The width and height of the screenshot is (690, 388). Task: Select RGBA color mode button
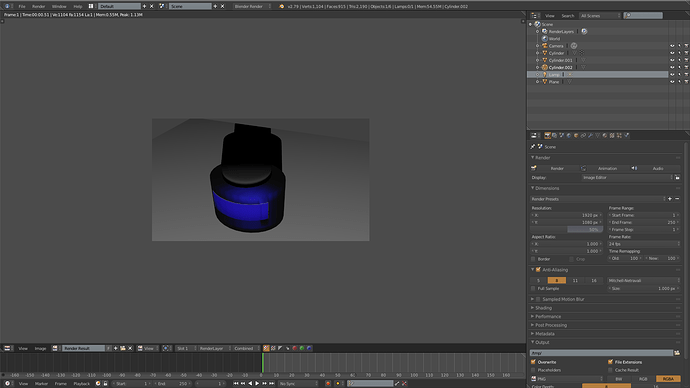(668, 378)
